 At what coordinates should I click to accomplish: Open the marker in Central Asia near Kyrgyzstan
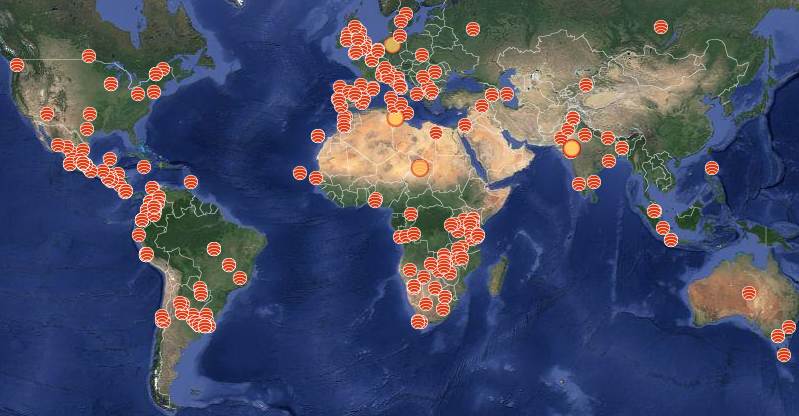586,85
